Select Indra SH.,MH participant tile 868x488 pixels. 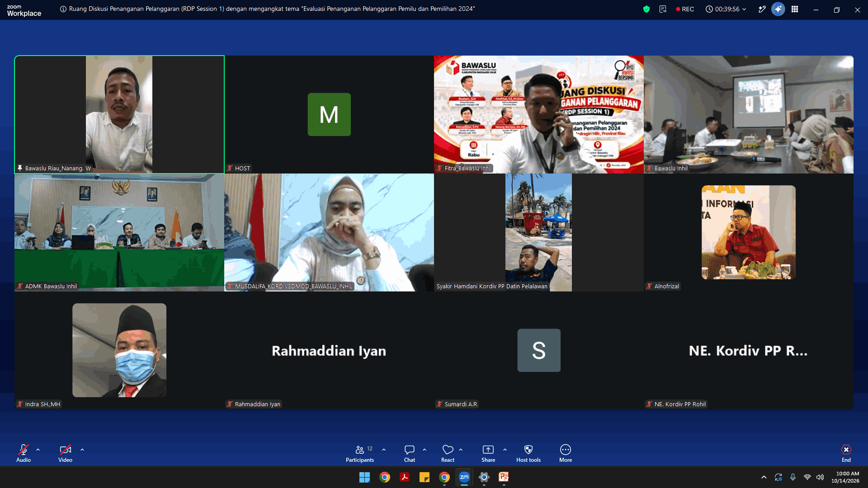click(x=119, y=350)
